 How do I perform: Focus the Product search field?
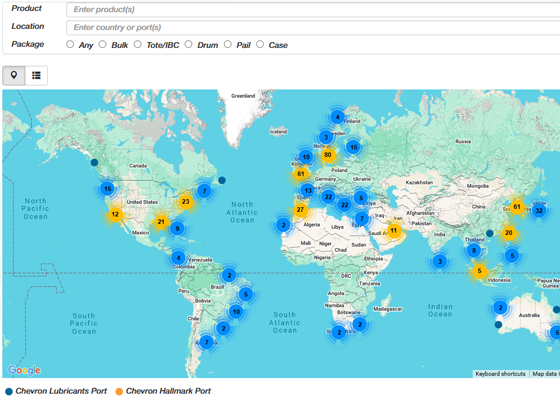tap(313, 10)
